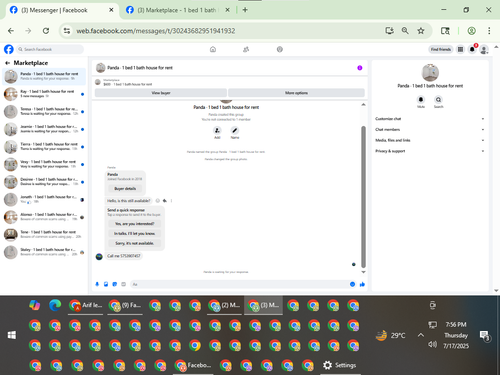Image resolution: width=500 pixels, height=375 pixels.
Task: Click the Chrome address bar URL
Action: tap(156, 31)
